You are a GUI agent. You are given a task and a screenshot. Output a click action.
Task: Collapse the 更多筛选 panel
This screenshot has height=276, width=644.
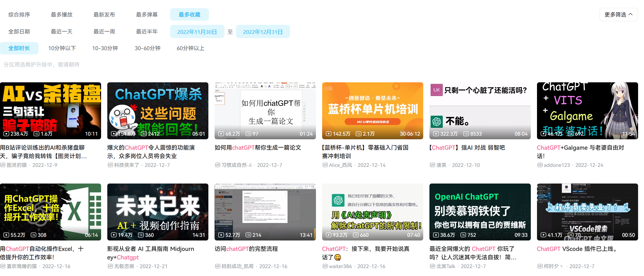click(x=618, y=14)
